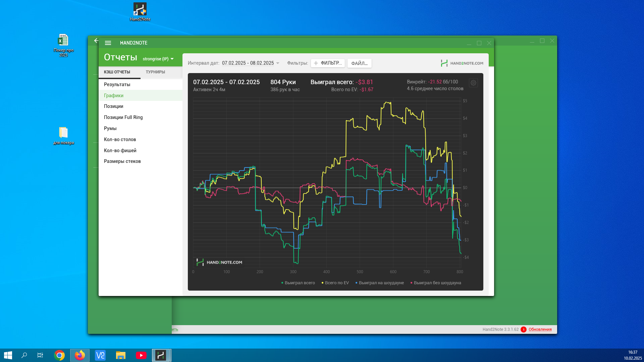Open the 'Румы' report
644x362 pixels.
click(141, 128)
